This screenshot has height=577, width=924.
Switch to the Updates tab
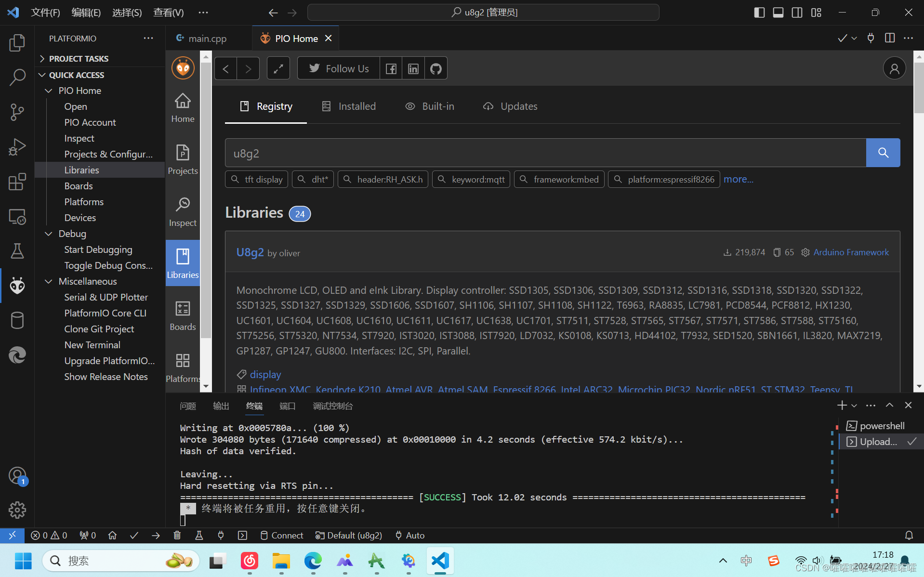510,106
